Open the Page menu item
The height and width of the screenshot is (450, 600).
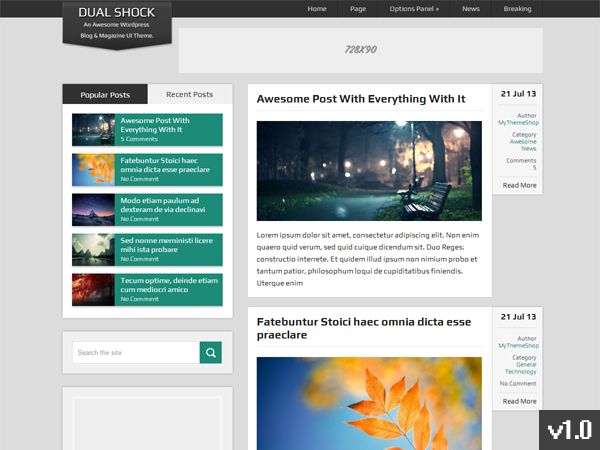pyautogui.click(x=358, y=9)
